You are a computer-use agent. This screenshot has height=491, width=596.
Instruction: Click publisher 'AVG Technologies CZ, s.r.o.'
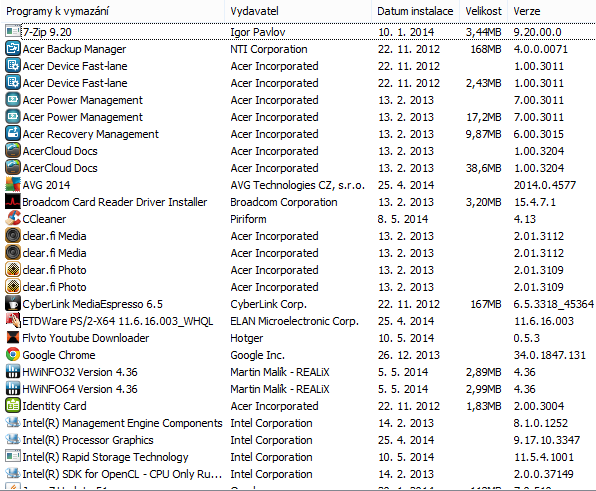click(x=298, y=185)
